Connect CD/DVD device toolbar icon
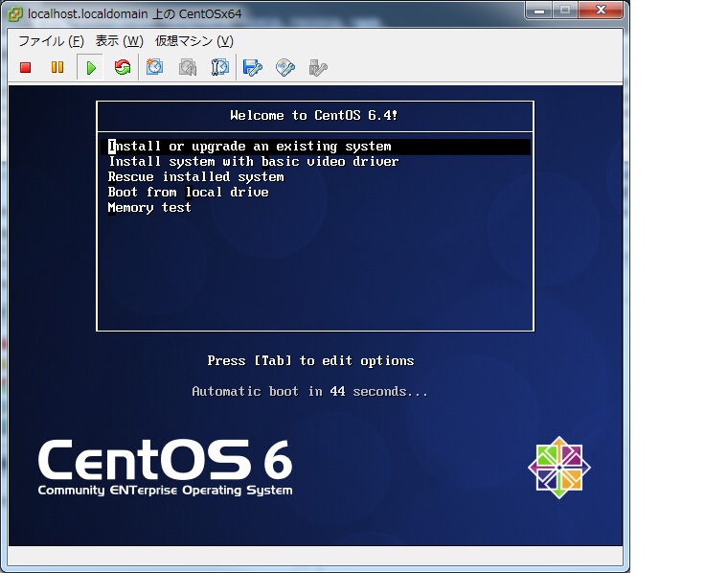This screenshot has height=573, width=728. pyautogui.click(x=285, y=68)
